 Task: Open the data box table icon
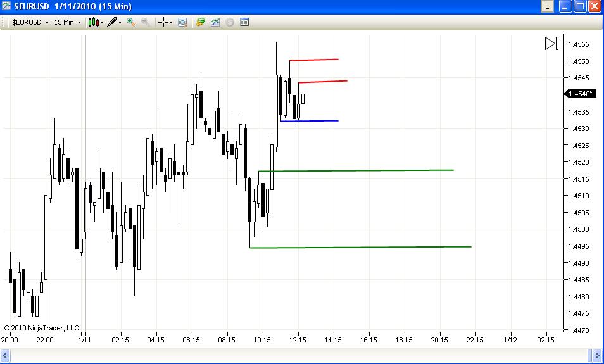click(x=244, y=22)
